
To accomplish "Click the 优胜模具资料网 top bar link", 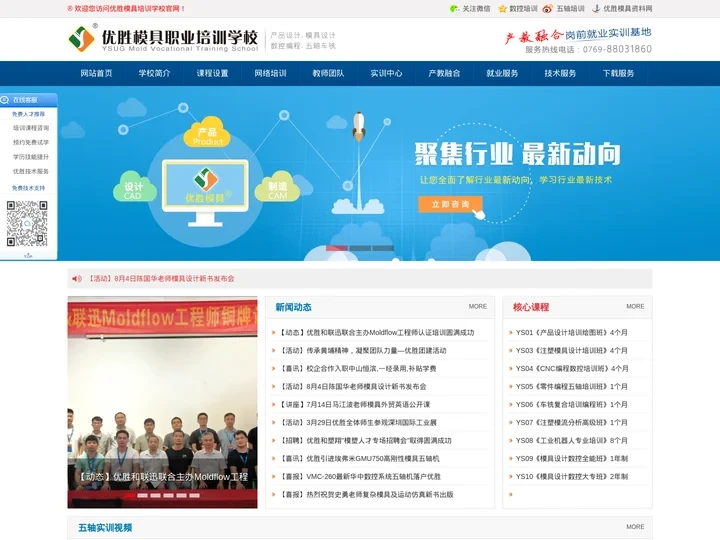I will click(628, 8).
